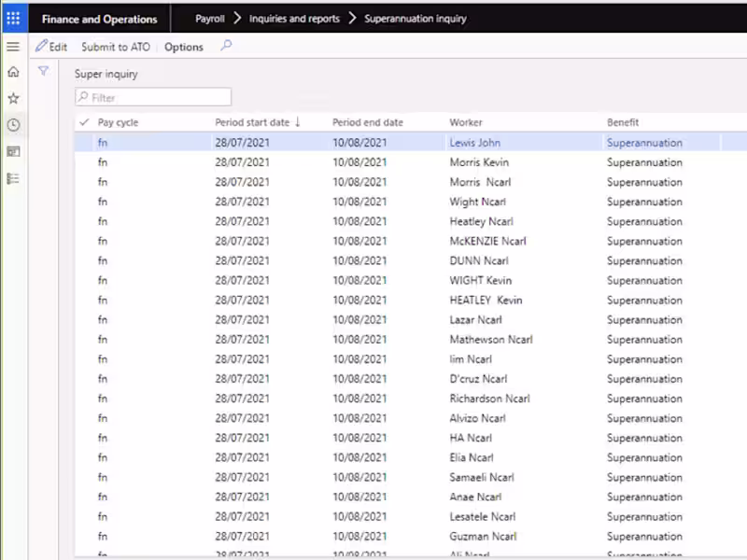747x560 pixels.
Task: Open the Options menu tab
Action: pyautogui.click(x=183, y=47)
